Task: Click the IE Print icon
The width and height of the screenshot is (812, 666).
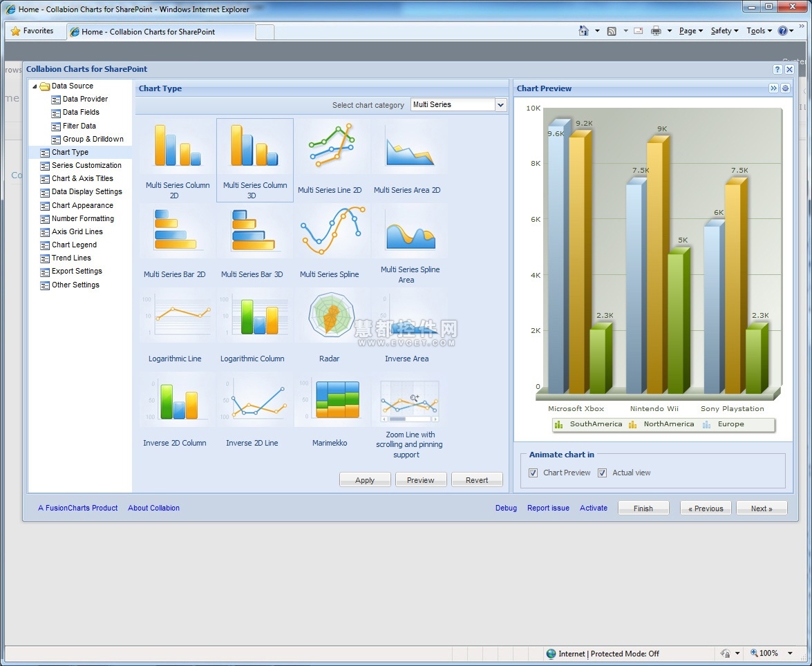Action: coord(656,31)
